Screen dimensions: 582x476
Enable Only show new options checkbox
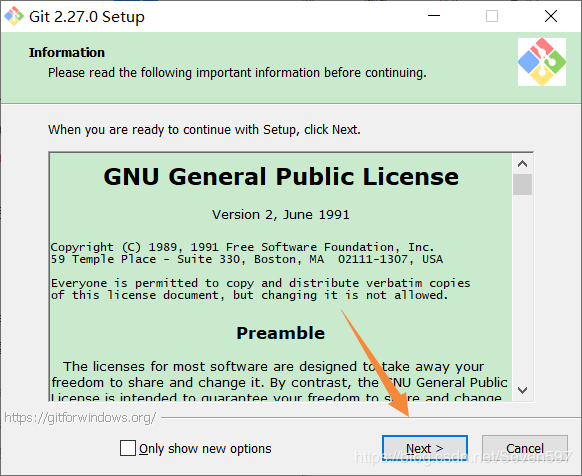point(128,448)
